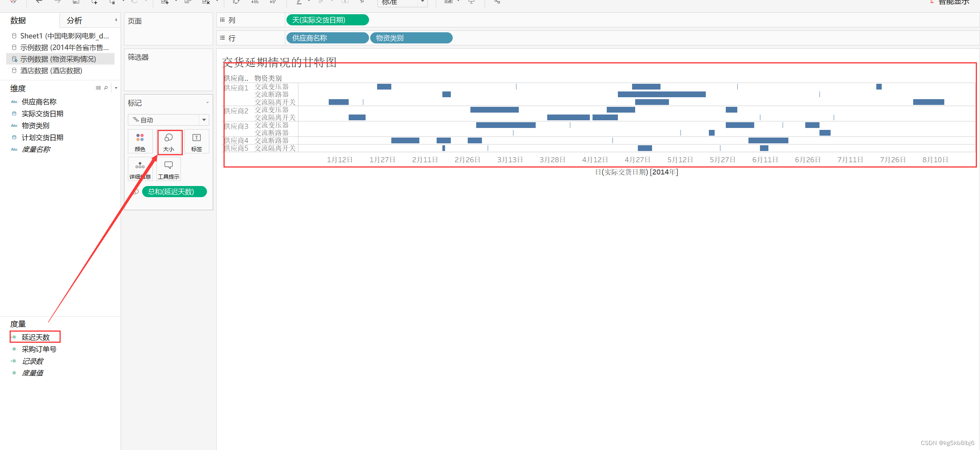The height and width of the screenshot is (450, 980).
Task: Select the 实际交货日期 dimension field
Action: pyautogui.click(x=43, y=114)
